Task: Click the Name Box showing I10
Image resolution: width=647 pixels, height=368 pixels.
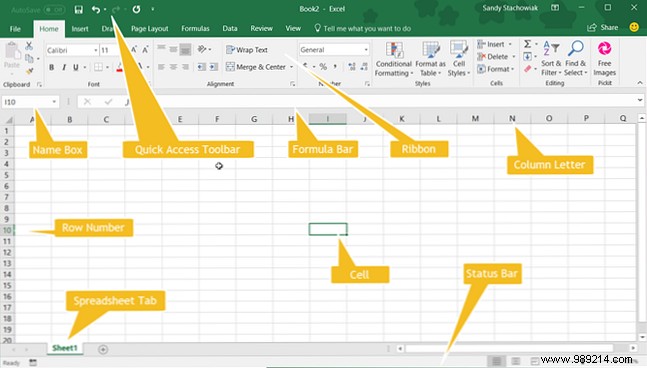Action: [30, 102]
